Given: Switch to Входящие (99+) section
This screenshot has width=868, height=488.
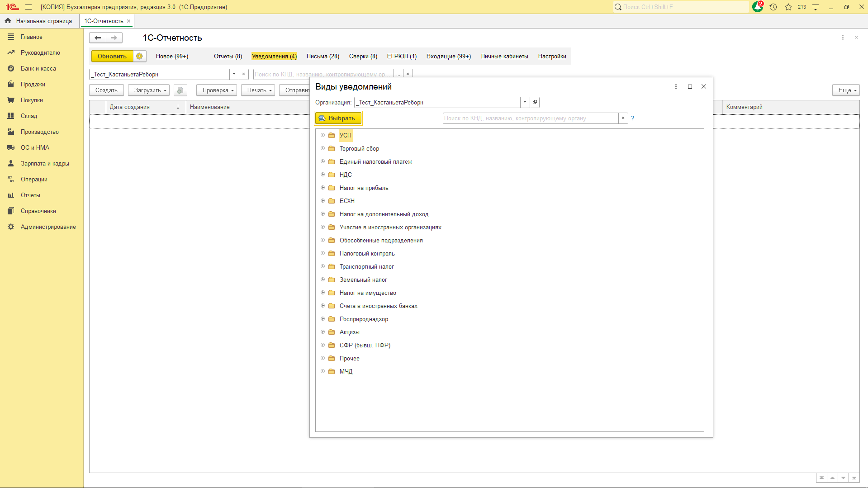Looking at the screenshot, I should click(x=449, y=56).
